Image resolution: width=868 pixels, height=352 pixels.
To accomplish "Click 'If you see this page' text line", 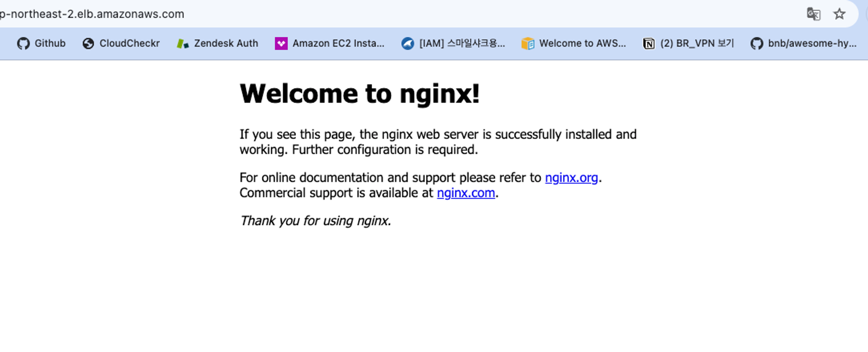I will pos(438,134).
